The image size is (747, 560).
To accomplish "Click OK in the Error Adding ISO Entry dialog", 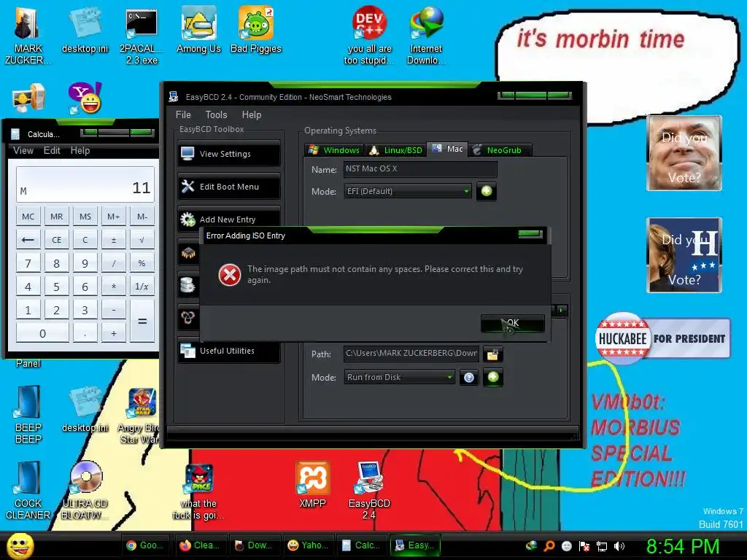I will point(513,323).
